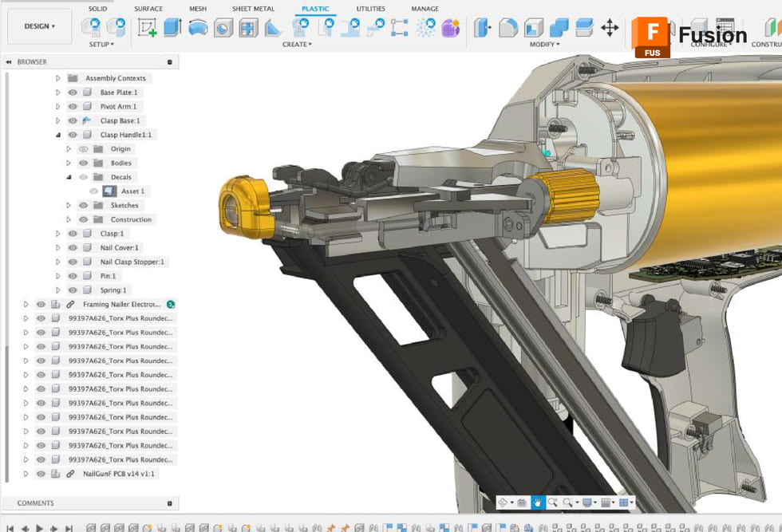Viewport: 782px width, 532px height.
Task: Hide the Spring:1 component
Action: coord(73,290)
